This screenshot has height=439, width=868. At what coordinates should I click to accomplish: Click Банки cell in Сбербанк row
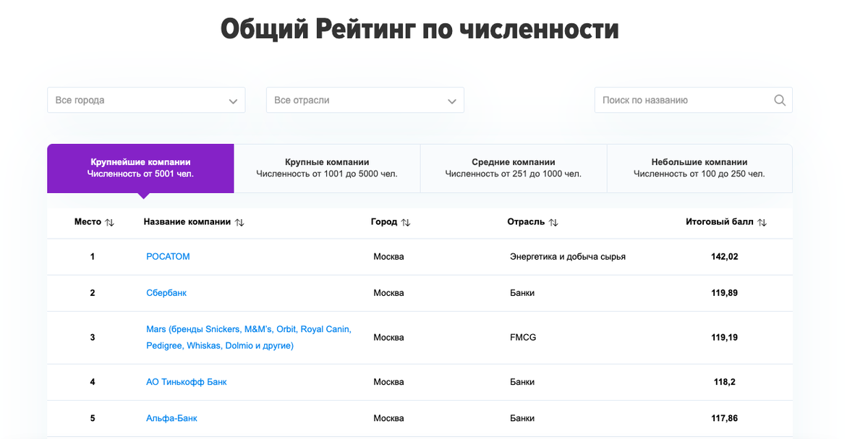click(522, 293)
